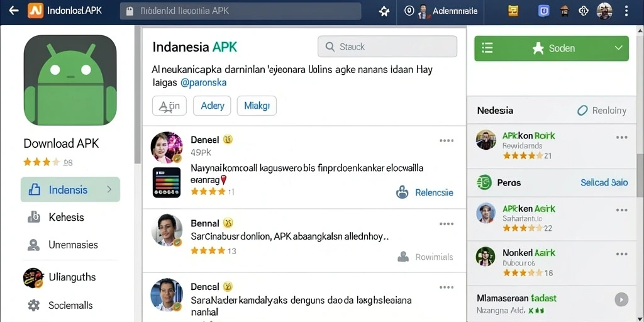Click the Bennal reviewer name
Screen dimensions: 644x322
tap(205, 223)
